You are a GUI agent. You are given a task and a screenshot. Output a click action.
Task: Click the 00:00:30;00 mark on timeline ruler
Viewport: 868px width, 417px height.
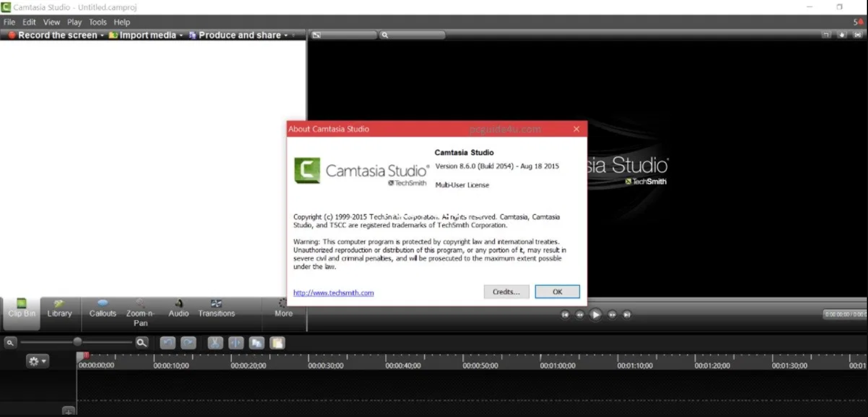325,366
